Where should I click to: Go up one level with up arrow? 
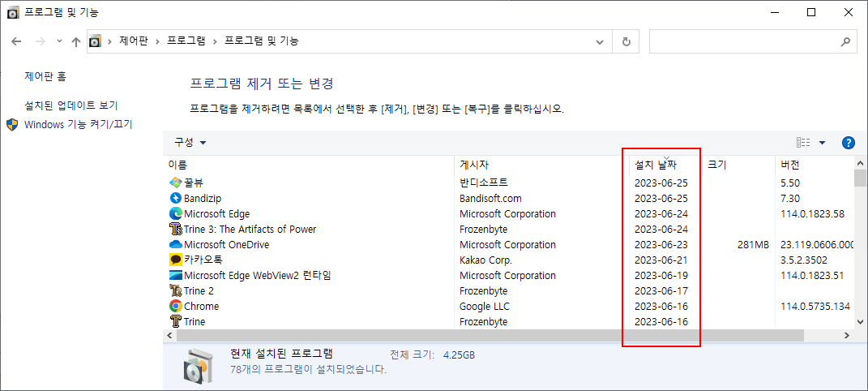76,41
